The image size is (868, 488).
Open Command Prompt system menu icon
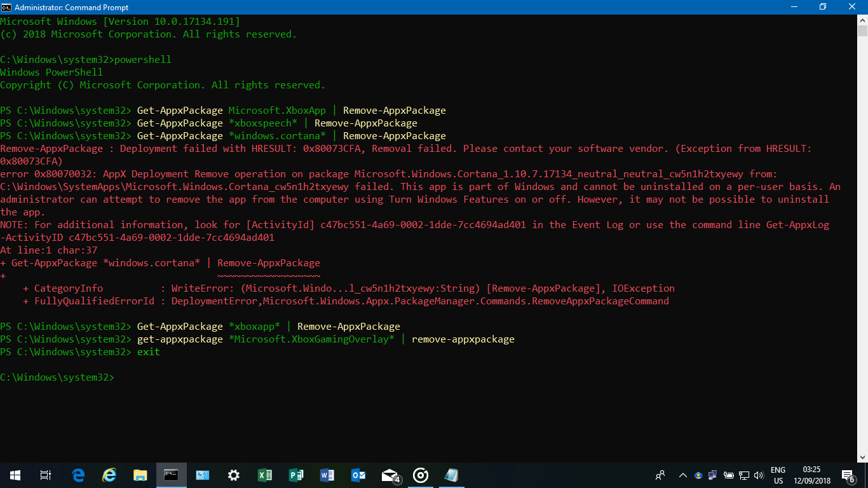coord(7,7)
